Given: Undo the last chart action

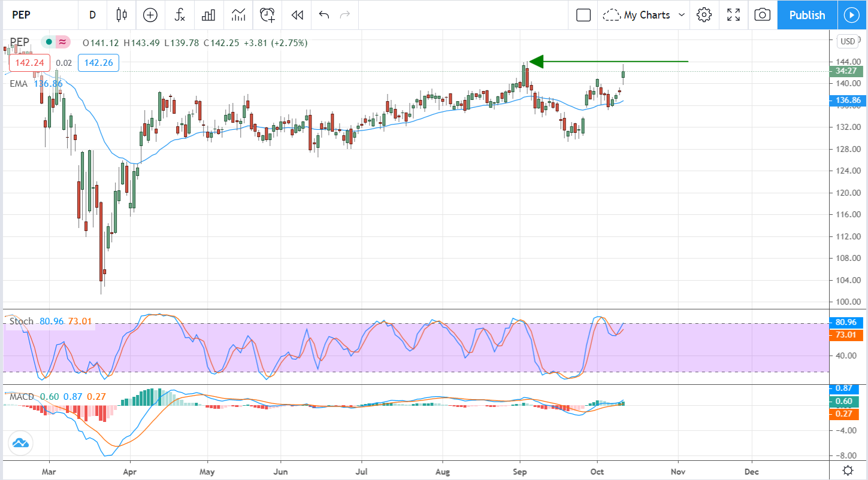Looking at the screenshot, I should click(x=324, y=15).
